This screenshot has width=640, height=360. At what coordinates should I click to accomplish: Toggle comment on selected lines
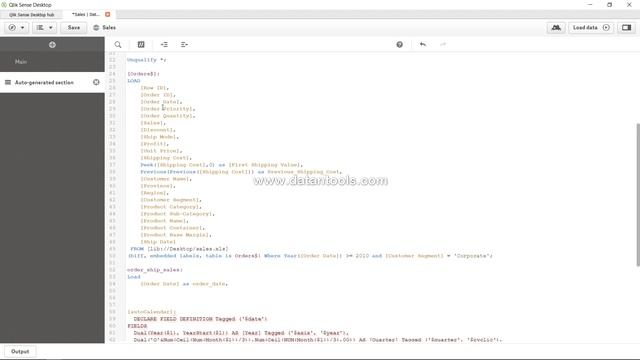pyautogui.click(x=141, y=44)
